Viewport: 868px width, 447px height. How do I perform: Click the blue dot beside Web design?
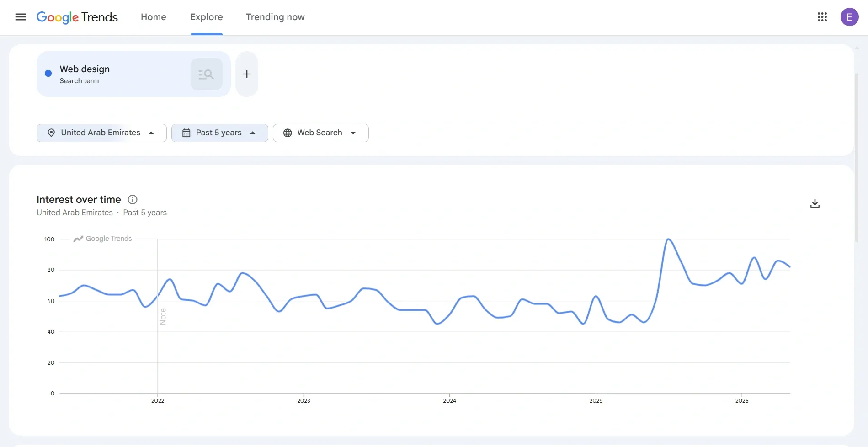[48, 73]
